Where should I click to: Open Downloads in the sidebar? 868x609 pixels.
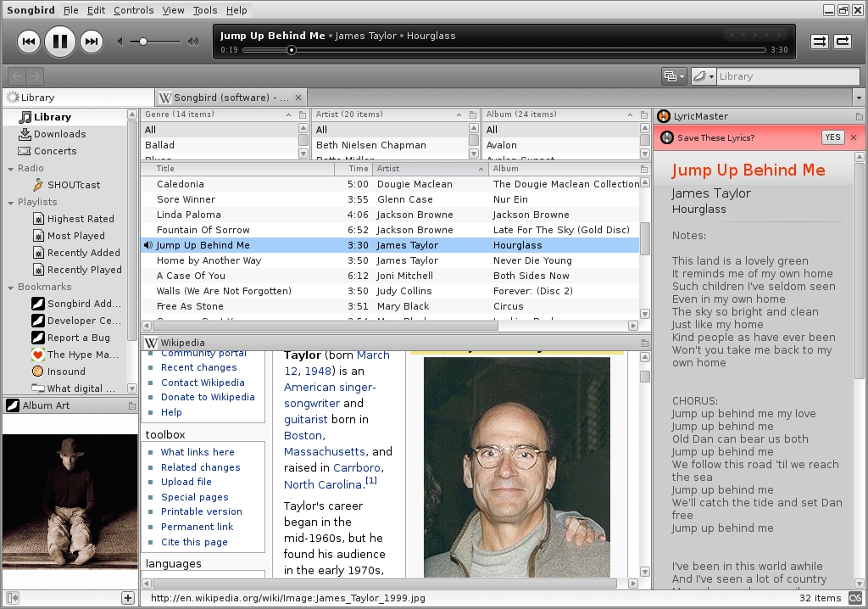[64, 134]
